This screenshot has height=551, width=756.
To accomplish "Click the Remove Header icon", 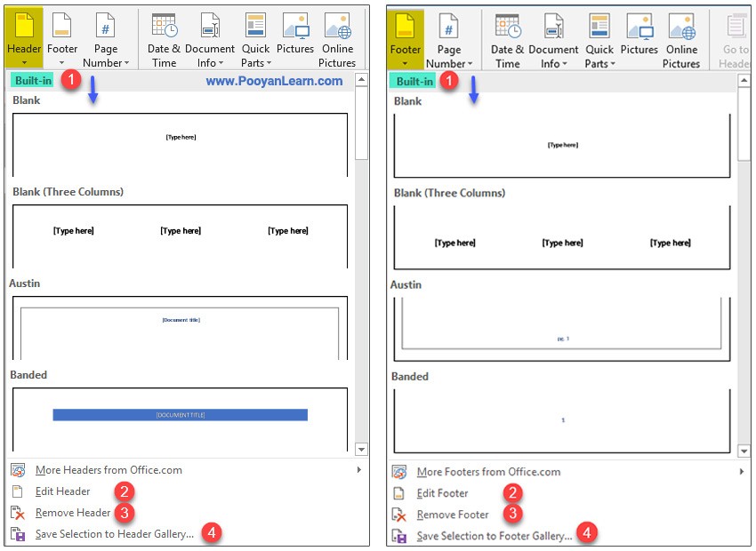I will [x=17, y=513].
